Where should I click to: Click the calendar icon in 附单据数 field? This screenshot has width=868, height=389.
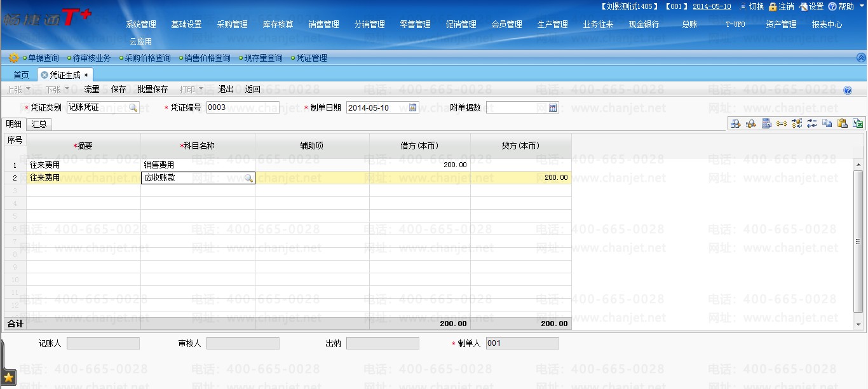553,107
